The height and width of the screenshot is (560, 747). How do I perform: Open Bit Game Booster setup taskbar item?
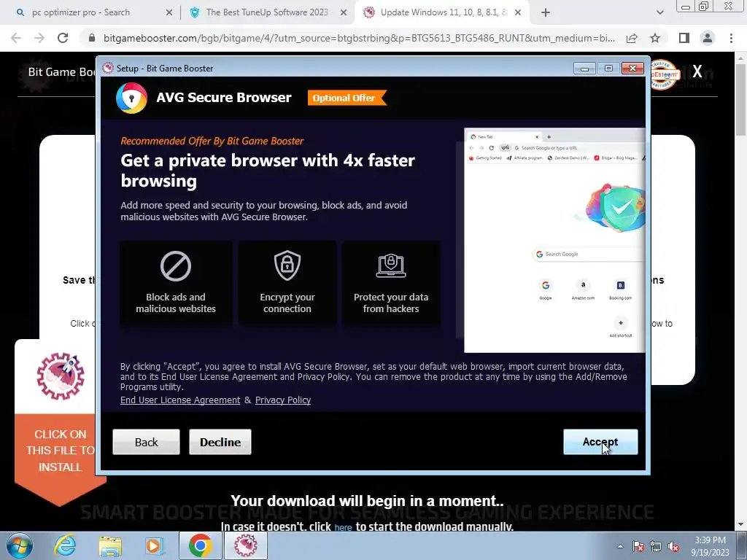tap(245, 545)
